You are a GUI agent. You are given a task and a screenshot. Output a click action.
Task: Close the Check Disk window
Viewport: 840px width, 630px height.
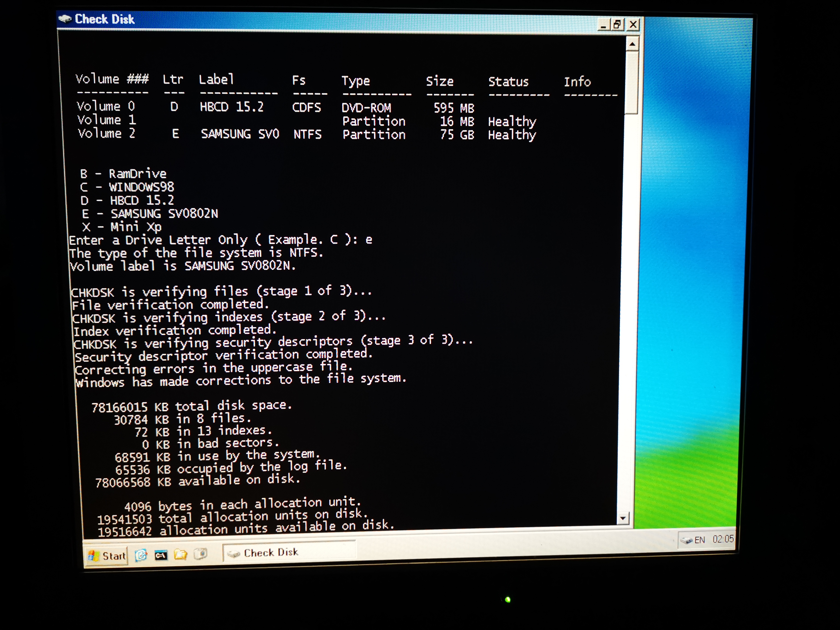(633, 25)
